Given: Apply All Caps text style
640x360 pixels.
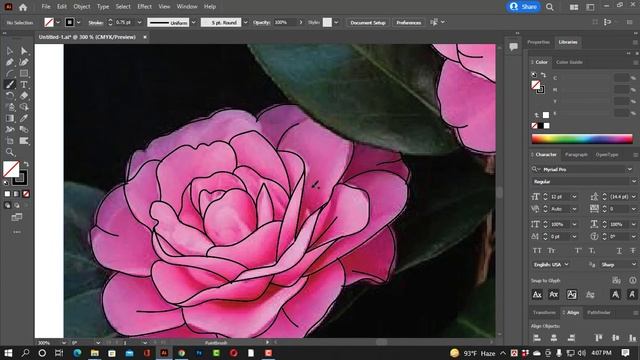Looking at the screenshot, I should [x=537, y=251].
